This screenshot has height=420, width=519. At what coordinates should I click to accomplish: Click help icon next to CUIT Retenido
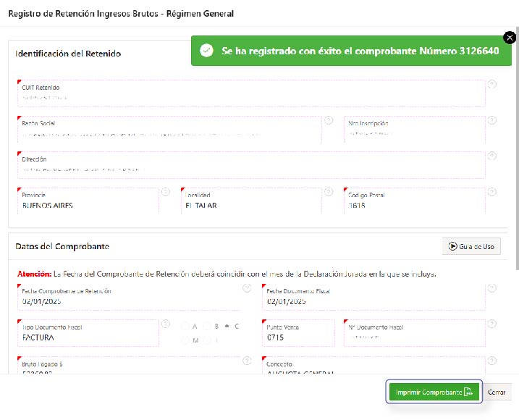click(492, 84)
